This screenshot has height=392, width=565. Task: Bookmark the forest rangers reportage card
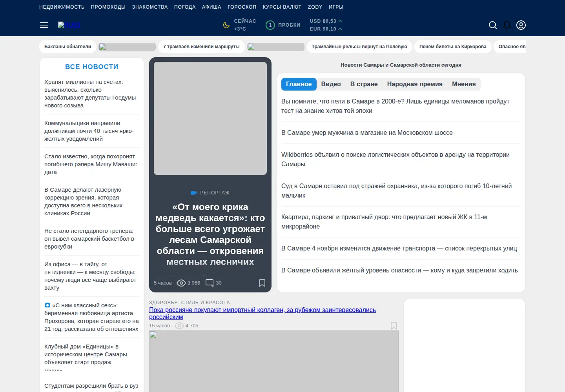coord(262,283)
